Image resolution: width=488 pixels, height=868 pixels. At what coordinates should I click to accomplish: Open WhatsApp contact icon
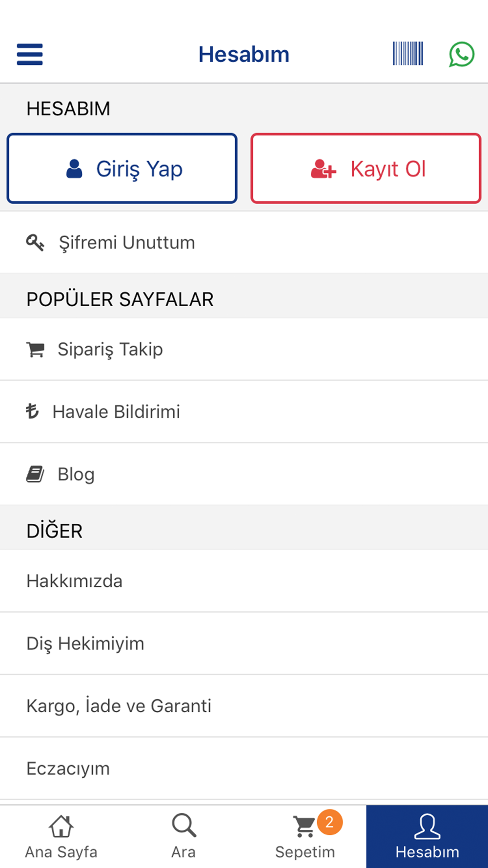click(462, 54)
